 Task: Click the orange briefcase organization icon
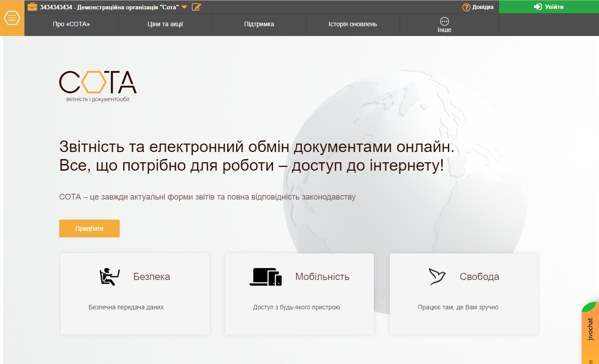tap(32, 7)
